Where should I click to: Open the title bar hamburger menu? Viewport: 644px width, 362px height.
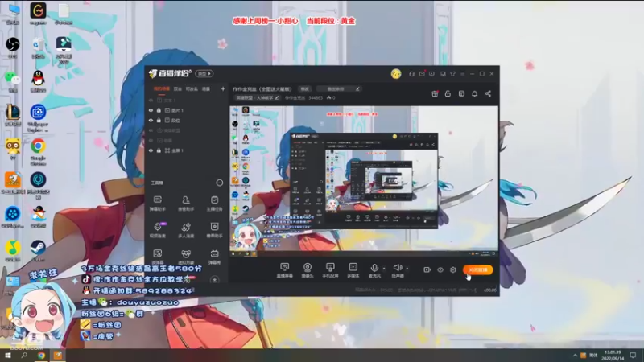pyautogui.click(x=462, y=74)
